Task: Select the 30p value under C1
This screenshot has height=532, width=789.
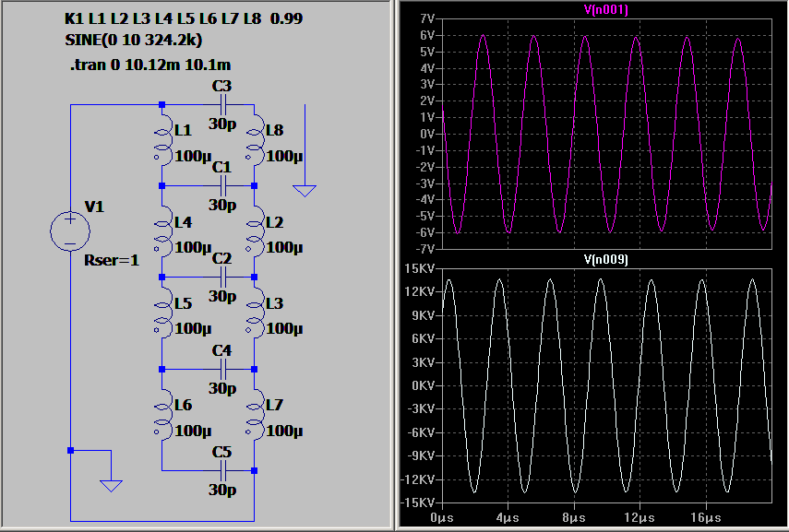Action: tap(222, 206)
